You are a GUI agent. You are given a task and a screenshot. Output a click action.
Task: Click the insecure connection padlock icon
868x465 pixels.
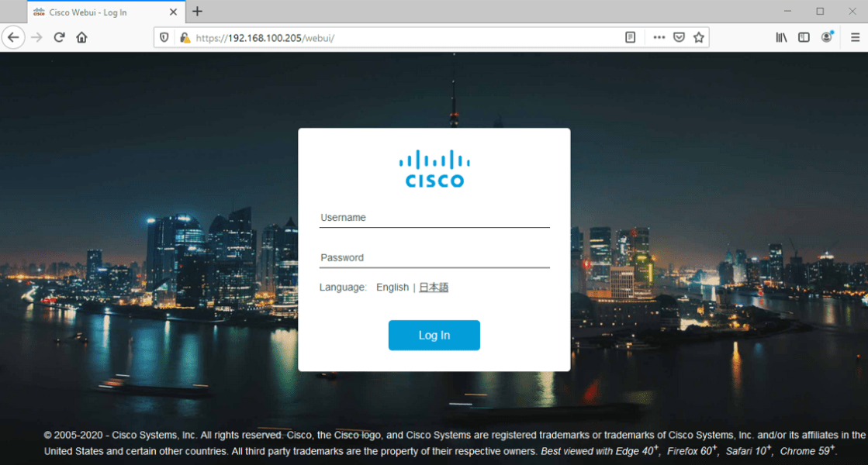point(185,38)
